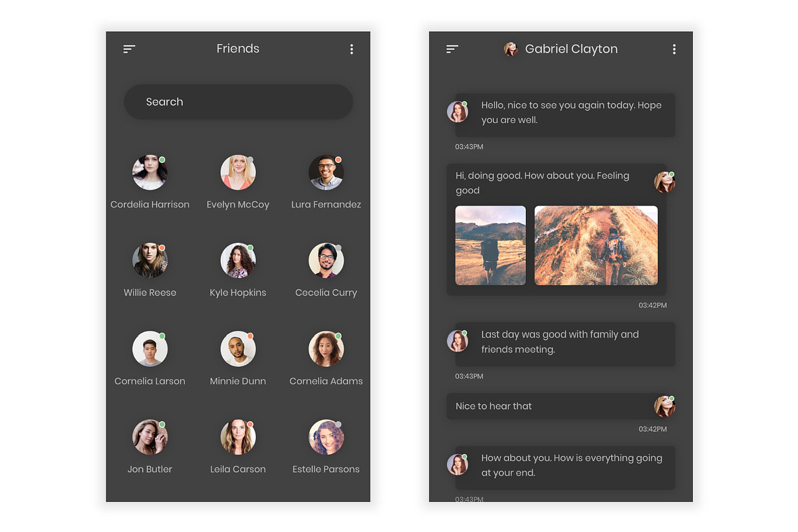The height and width of the screenshot is (532, 798).
Task: Click the Evelyn McCoy contact name
Action: pos(237,204)
